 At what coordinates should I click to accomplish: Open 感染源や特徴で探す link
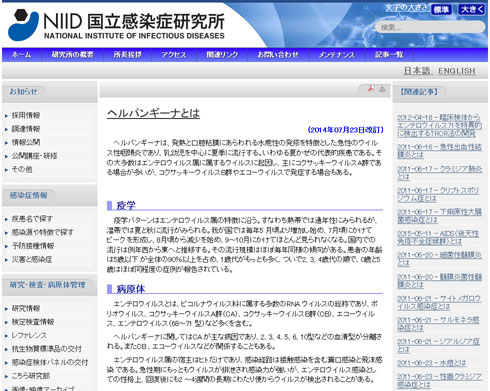42,232
